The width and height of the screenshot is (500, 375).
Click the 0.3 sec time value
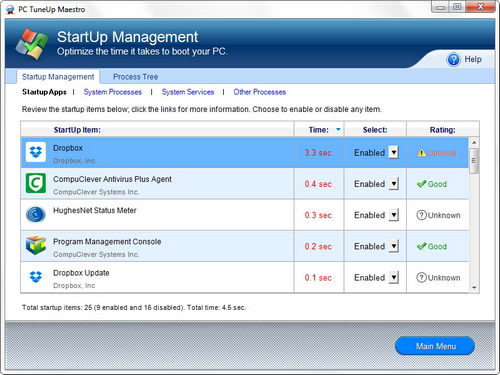(x=318, y=215)
